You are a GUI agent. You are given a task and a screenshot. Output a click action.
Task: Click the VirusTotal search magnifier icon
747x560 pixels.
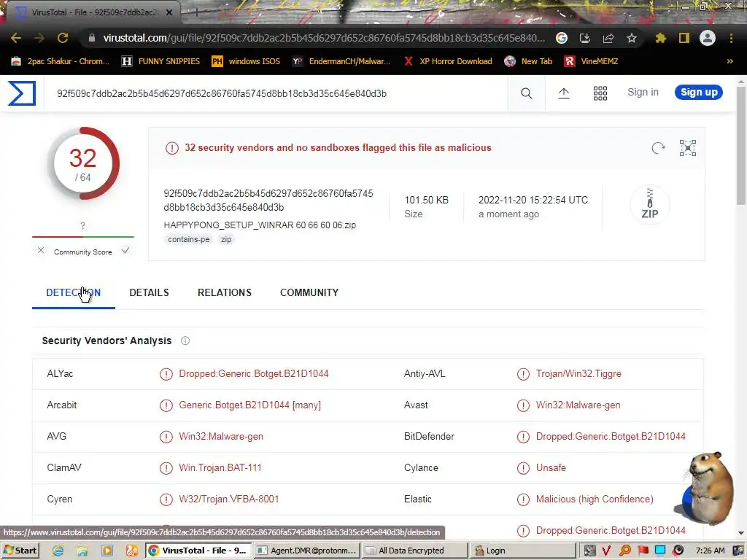(x=527, y=93)
